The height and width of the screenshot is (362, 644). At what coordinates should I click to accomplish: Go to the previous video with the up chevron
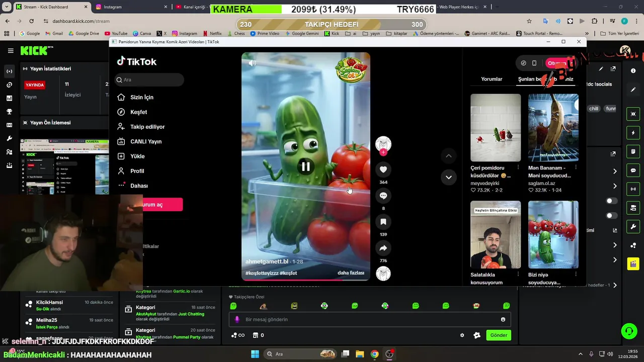point(448,156)
